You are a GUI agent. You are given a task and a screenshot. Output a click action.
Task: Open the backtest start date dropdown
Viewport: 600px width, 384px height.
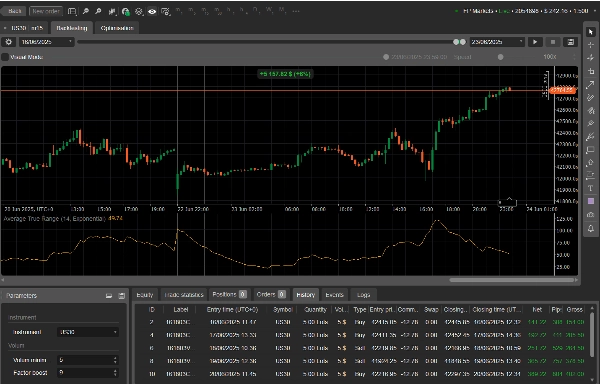pyautogui.click(x=46, y=42)
